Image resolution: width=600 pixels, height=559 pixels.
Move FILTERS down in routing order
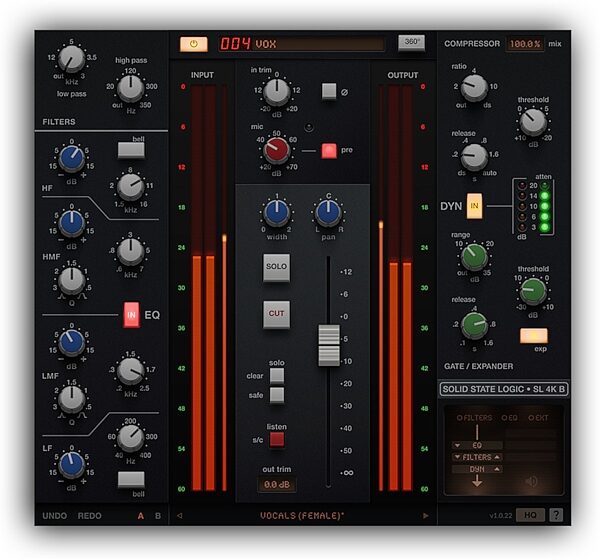(457, 457)
